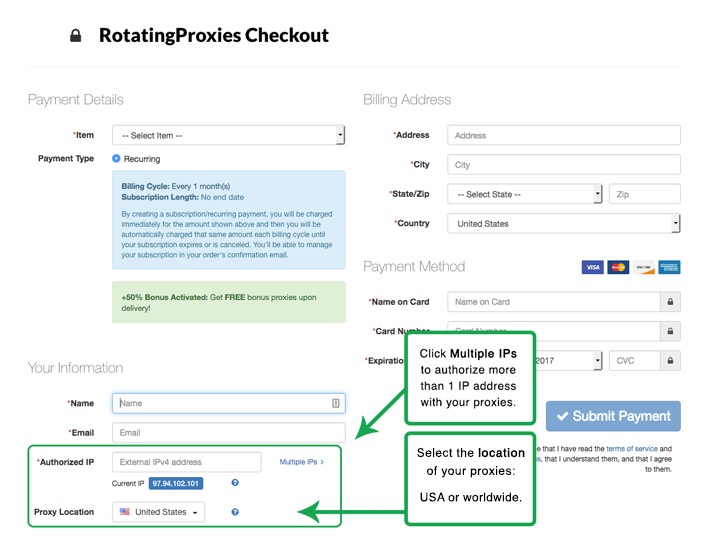Focus the Zip input field
Viewport: 715px width, 546px height.
pos(644,194)
